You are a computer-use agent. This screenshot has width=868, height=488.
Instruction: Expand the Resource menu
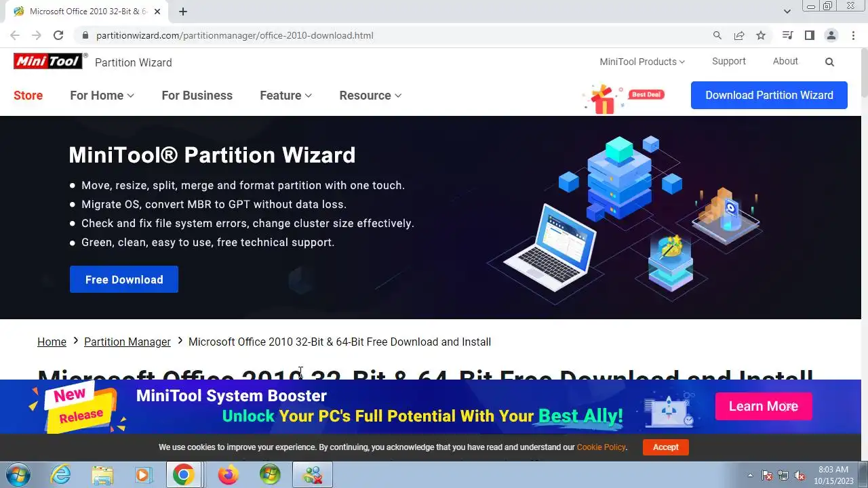370,96
